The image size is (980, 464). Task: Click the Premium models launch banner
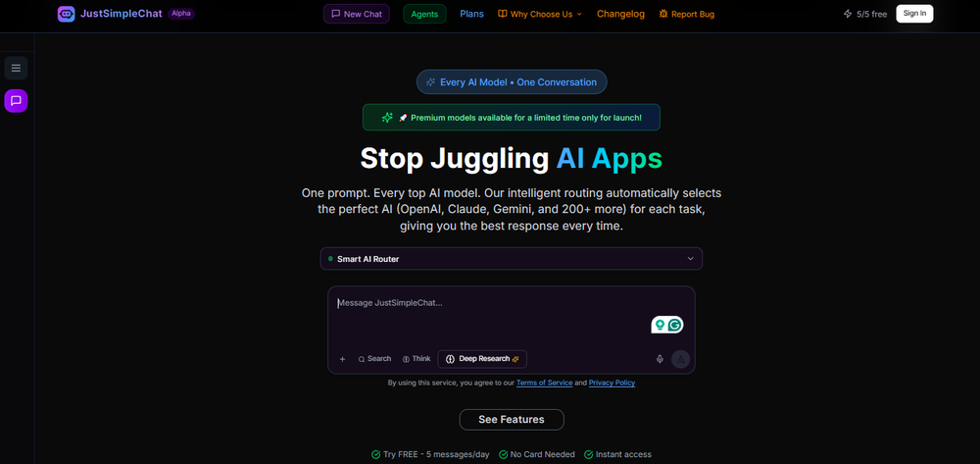512,117
